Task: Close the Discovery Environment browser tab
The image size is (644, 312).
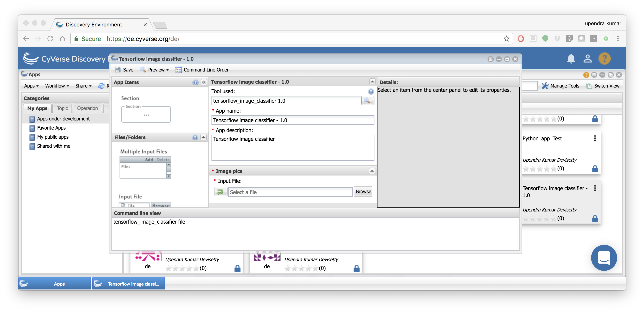Action: 145,24
